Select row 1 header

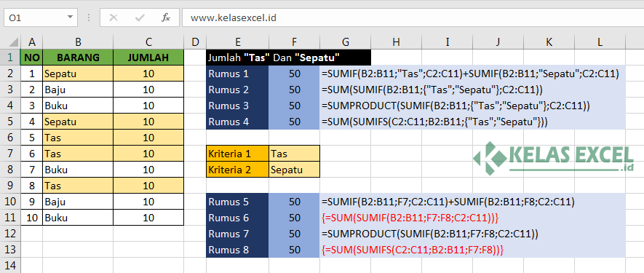pos(10,58)
